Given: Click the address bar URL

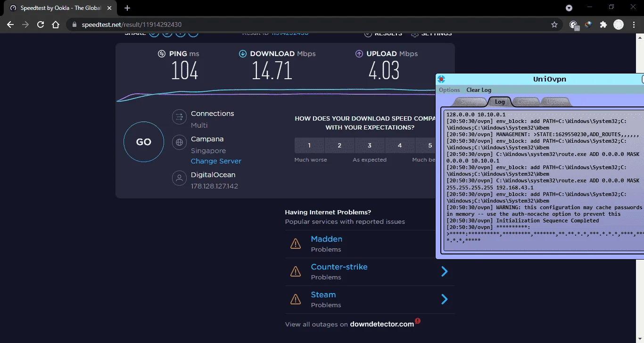Looking at the screenshot, I should click(132, 24).
